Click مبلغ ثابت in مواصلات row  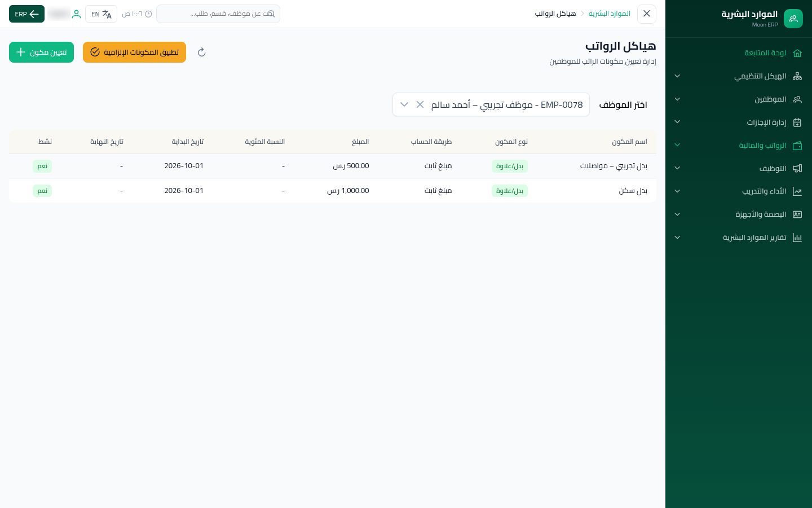click(438, 166)
